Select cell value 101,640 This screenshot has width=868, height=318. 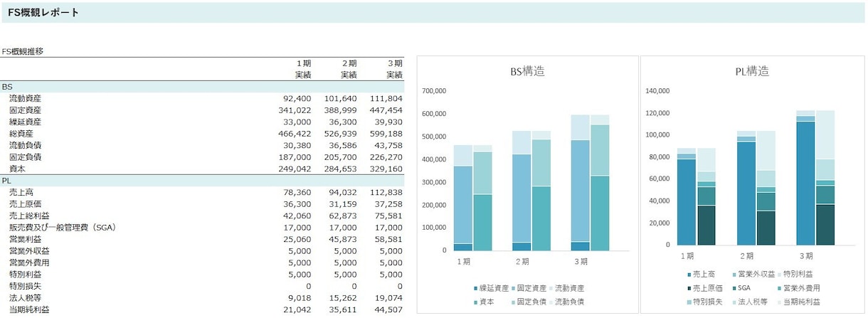pos(340,98)
